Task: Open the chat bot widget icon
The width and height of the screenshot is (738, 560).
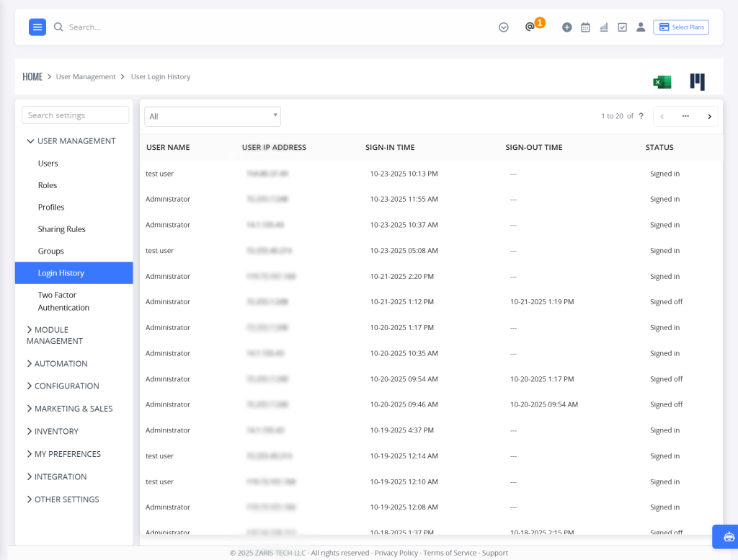Action: click(x=729, y=536)
